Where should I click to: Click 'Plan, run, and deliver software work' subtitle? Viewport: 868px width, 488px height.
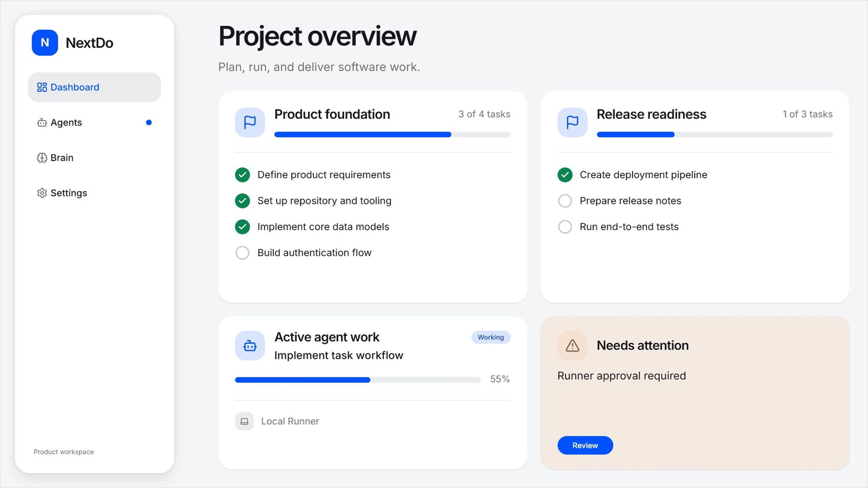click(319, 67)
